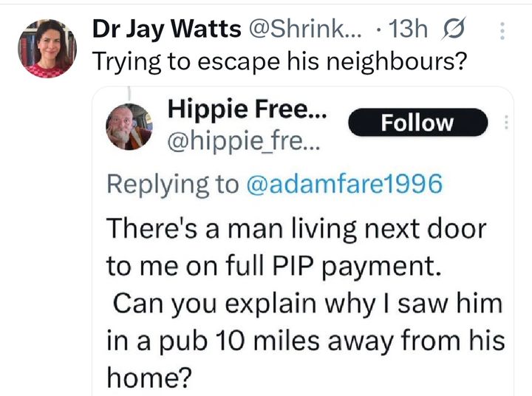
Task: Click the Hippie Free... display name
Action: pyautogui.click(x=248, y=109)
